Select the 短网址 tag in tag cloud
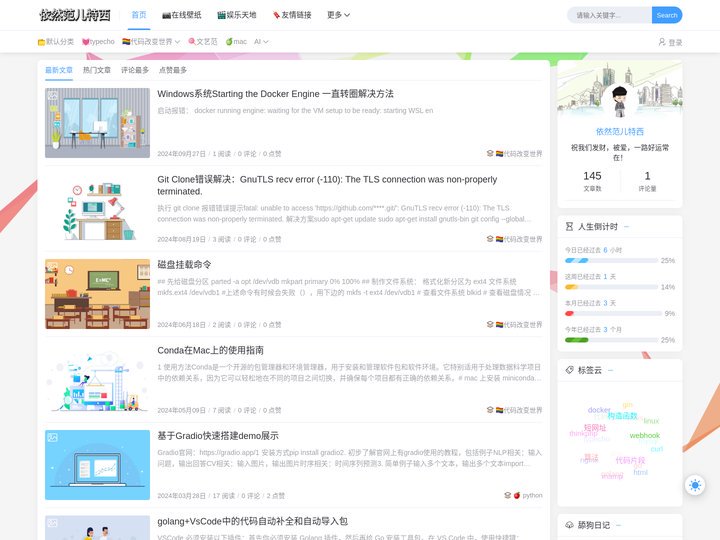720x540 pixels. [x=595, y=428]
